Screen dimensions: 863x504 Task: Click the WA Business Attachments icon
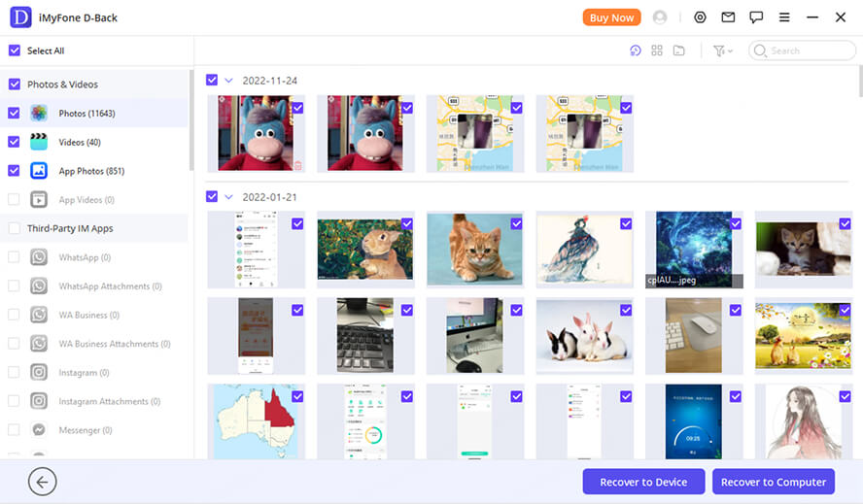pyautogui.click(x=39, y=344)
